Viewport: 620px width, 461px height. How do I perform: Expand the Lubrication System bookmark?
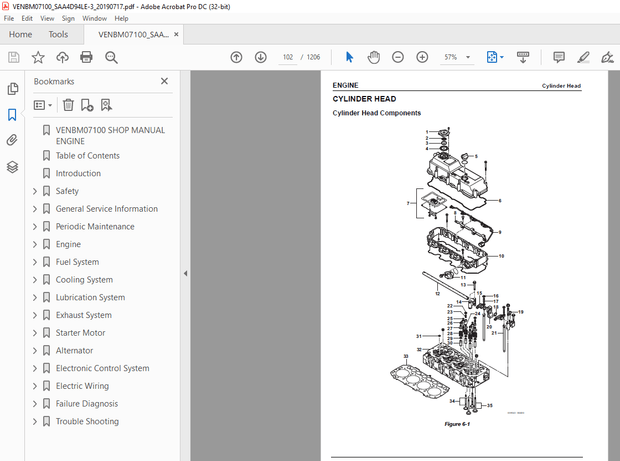point(35,297)
